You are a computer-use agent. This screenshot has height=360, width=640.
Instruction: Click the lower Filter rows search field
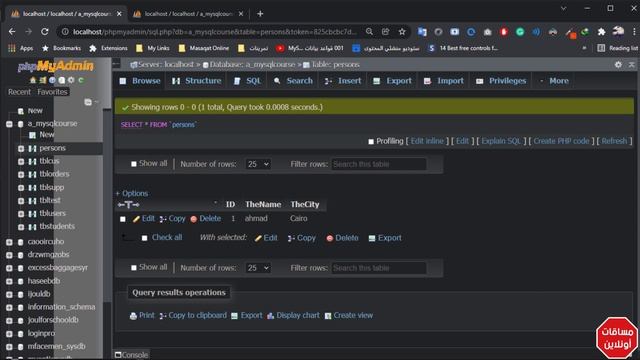tap(379, 268)
